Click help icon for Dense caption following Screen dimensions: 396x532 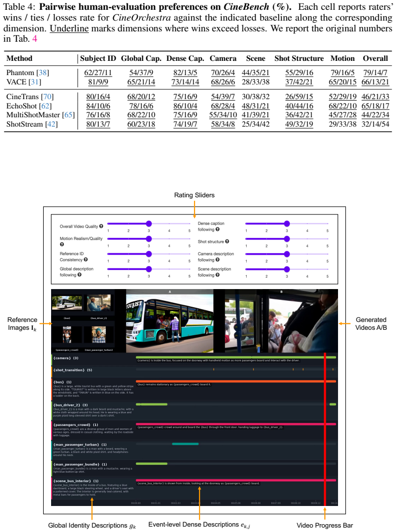pos(218,229)
